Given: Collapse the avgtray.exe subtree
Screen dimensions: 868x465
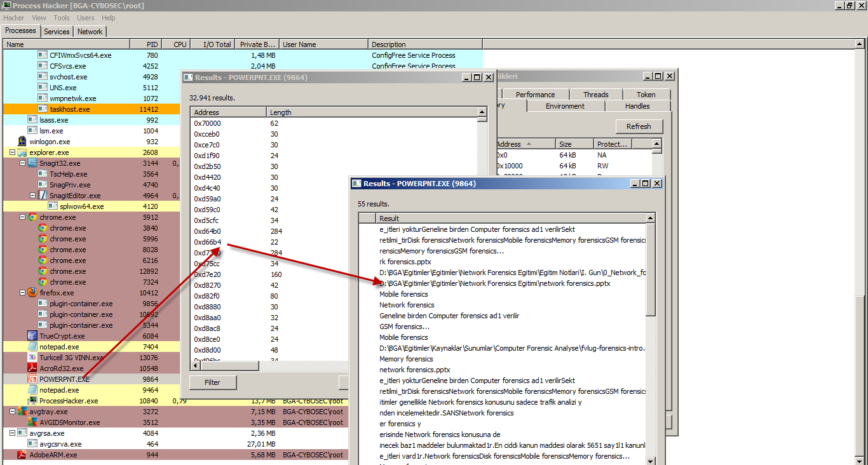Looking at the screenshot, I should point(12,412).
